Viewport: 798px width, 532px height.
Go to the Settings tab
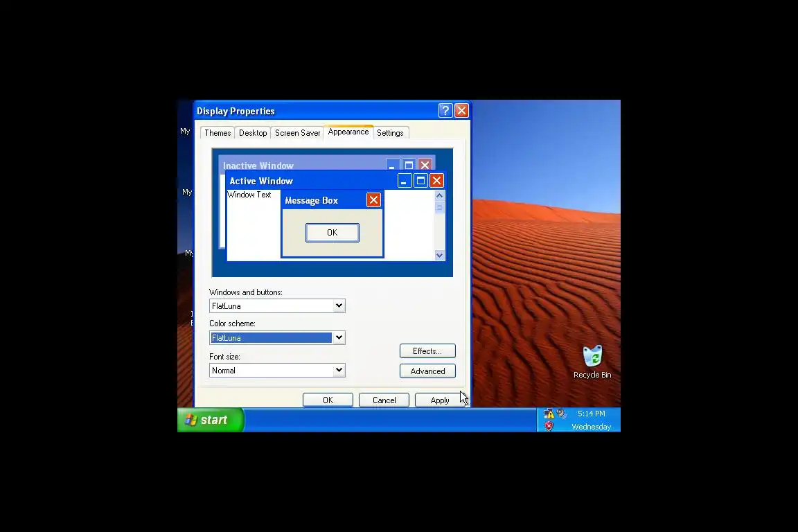point(391,133)
